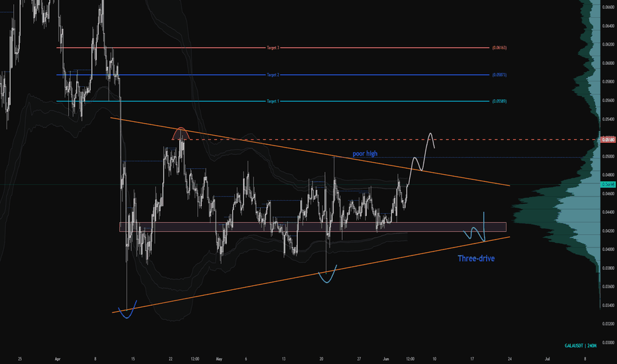Click 'Apr' on the time axis
This screenshot has height=364, width=617.
click(x=58, y=359)
